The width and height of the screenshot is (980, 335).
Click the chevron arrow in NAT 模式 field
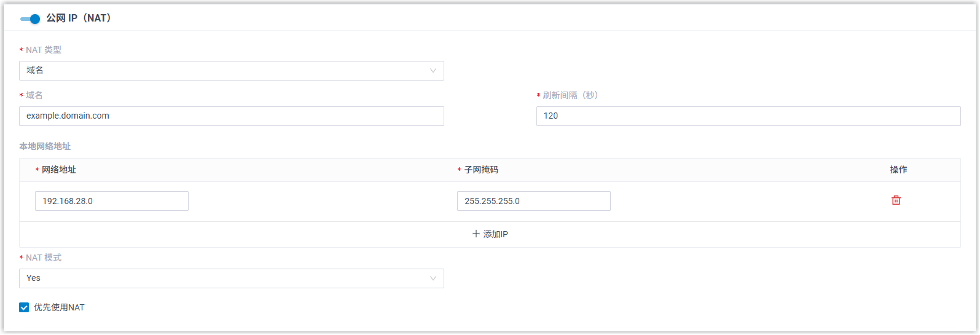(x=433, y=278)
